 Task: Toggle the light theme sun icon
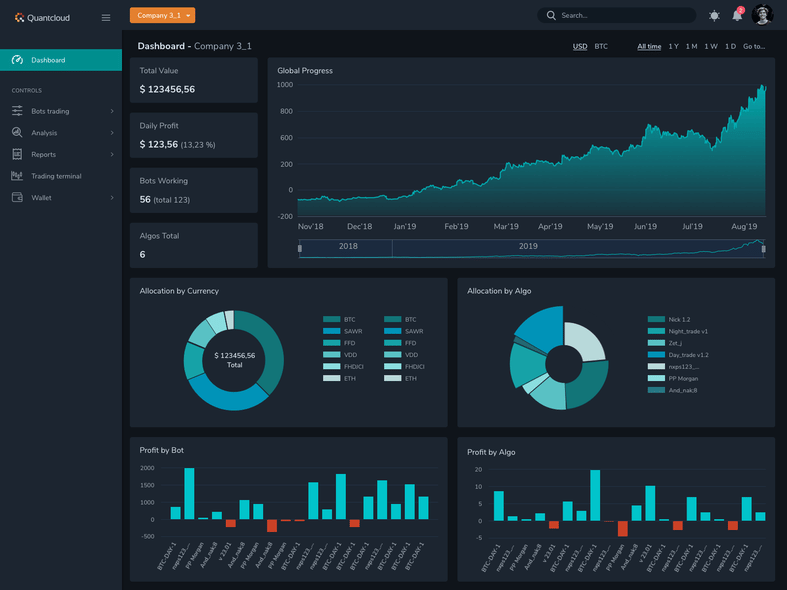point(714,16)
